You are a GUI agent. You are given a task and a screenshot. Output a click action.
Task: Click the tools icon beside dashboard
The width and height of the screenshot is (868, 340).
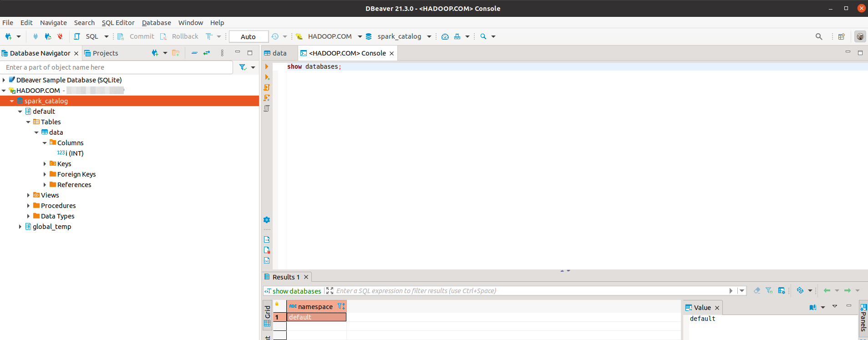pyautogui.click(x=457, y=36)
